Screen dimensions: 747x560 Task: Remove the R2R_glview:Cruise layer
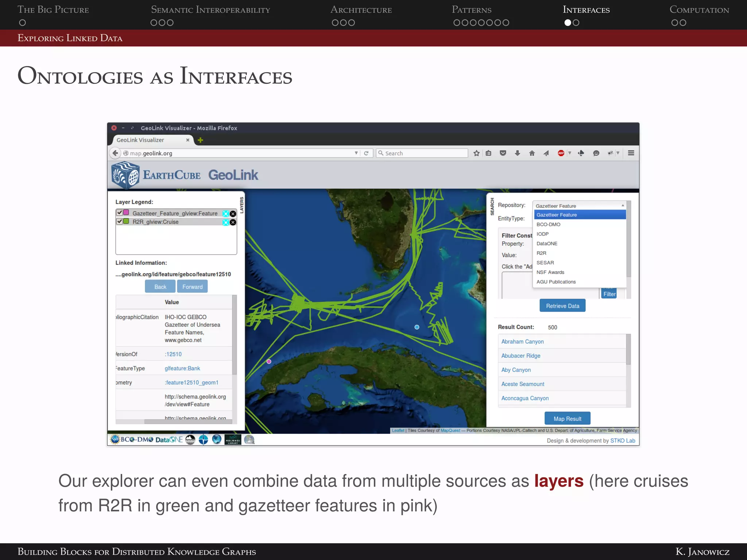[233, 222]
